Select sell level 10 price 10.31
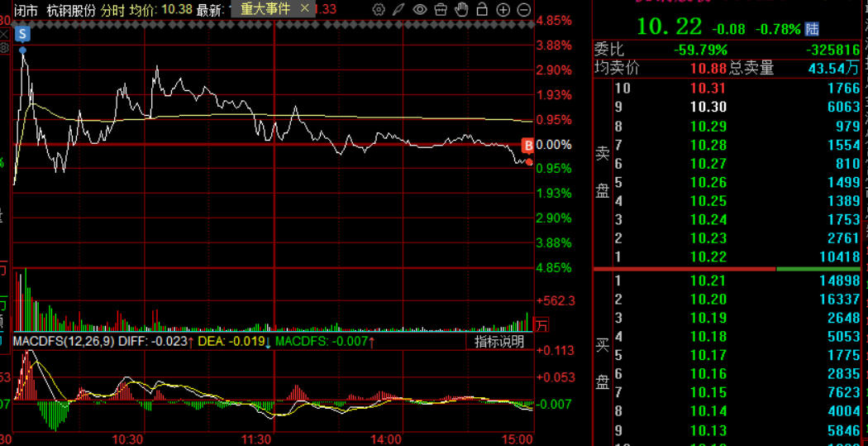Viewport: 868px width, 446px height. pyautogui.click(x=708, y=88)
